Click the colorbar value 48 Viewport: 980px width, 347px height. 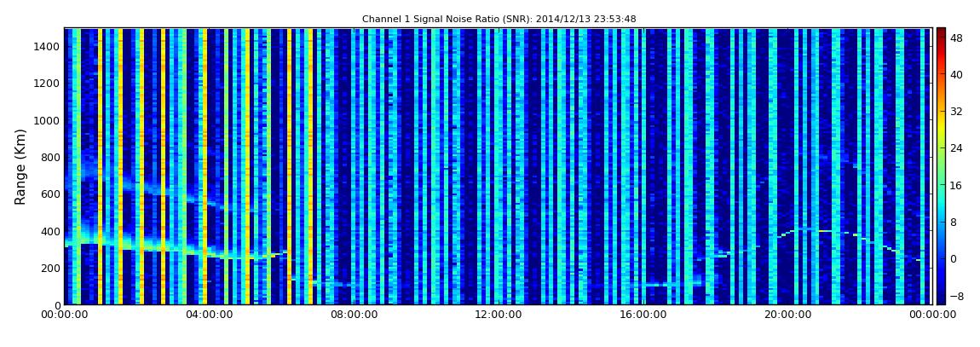(955, 37)
